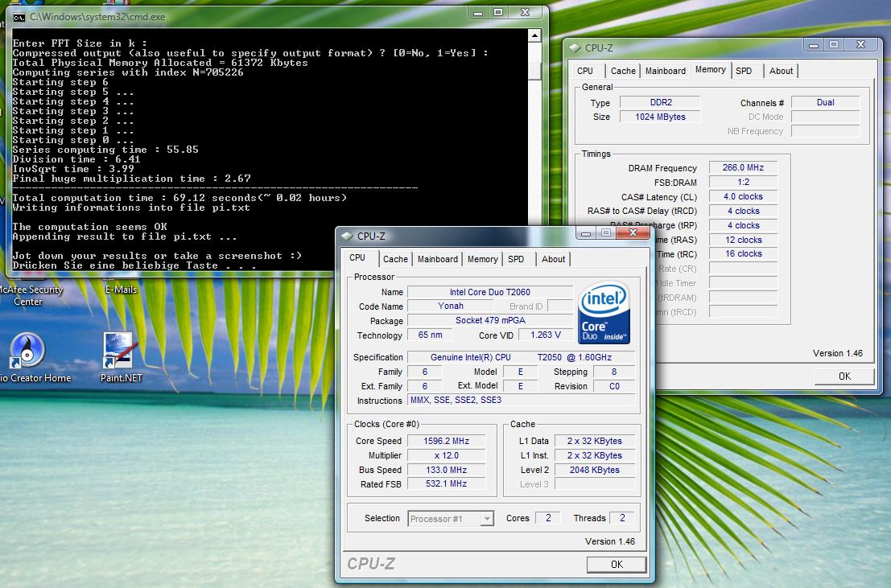Screen dimensions: 891x588
Task: Select the About tab in the front CPU-Z window
Action: [553, 259]
